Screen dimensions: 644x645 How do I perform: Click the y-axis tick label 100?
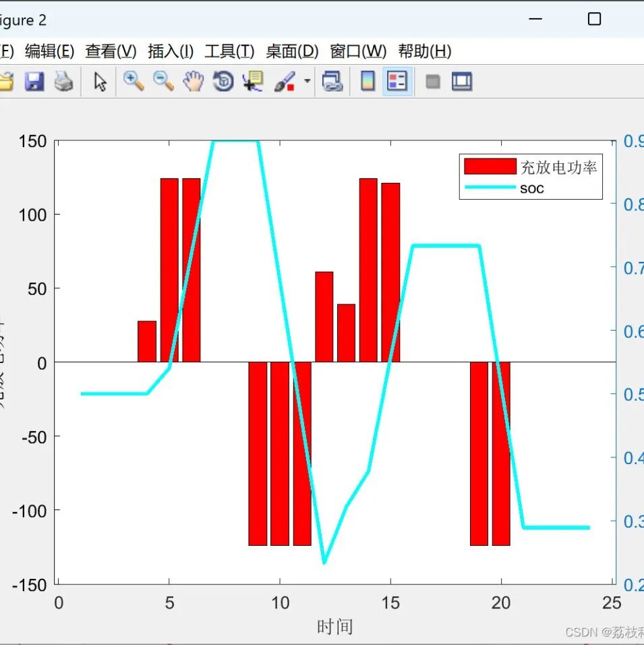pos(32,215)
